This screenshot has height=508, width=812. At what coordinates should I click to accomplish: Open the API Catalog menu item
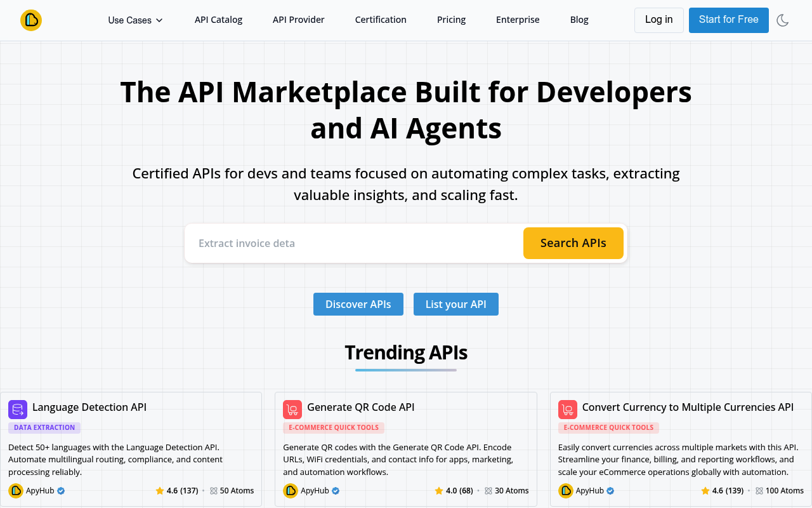coord(218,20)
